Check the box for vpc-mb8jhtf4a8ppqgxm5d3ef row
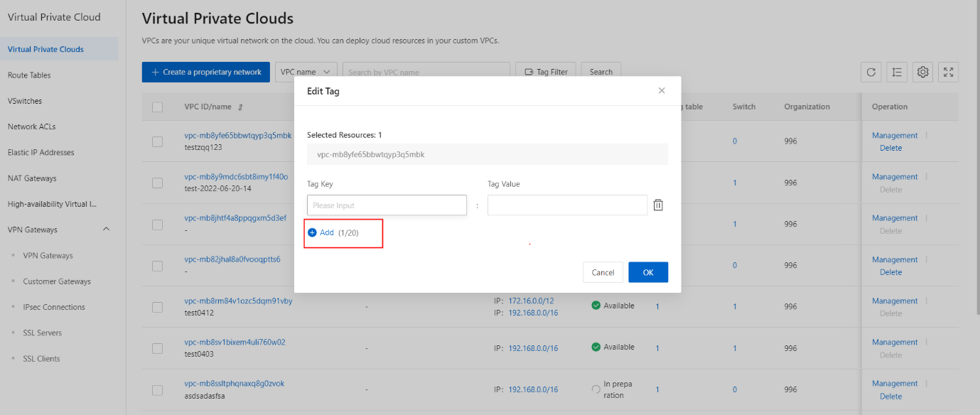 pos(158,224)
